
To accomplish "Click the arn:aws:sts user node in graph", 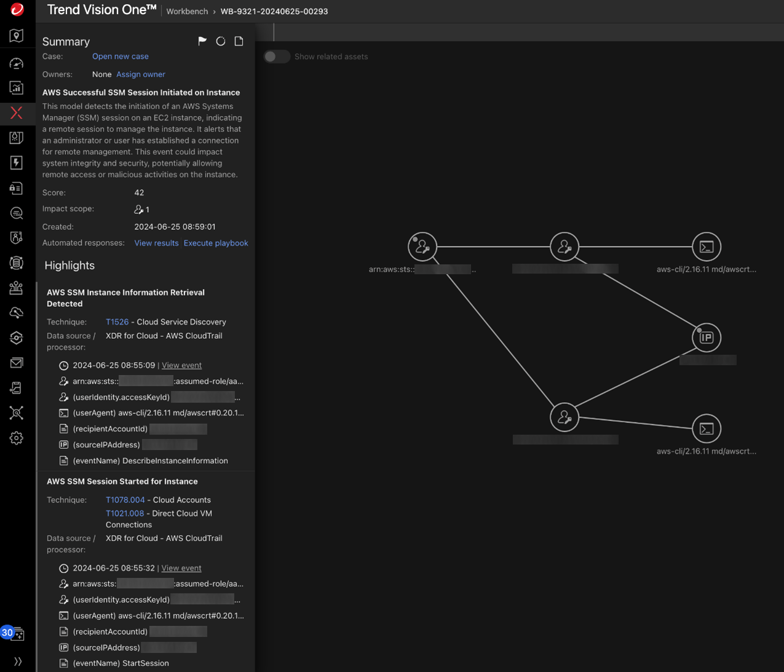I will pos(422,247).
